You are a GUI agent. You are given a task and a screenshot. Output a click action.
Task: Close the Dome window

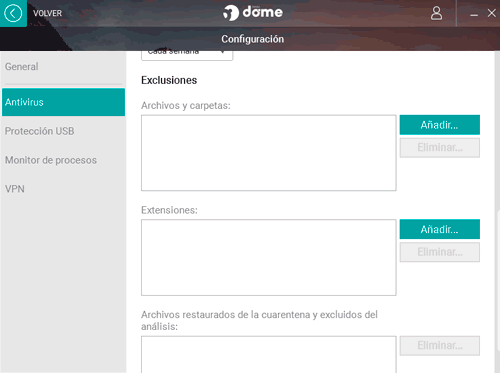pos(492,13)
